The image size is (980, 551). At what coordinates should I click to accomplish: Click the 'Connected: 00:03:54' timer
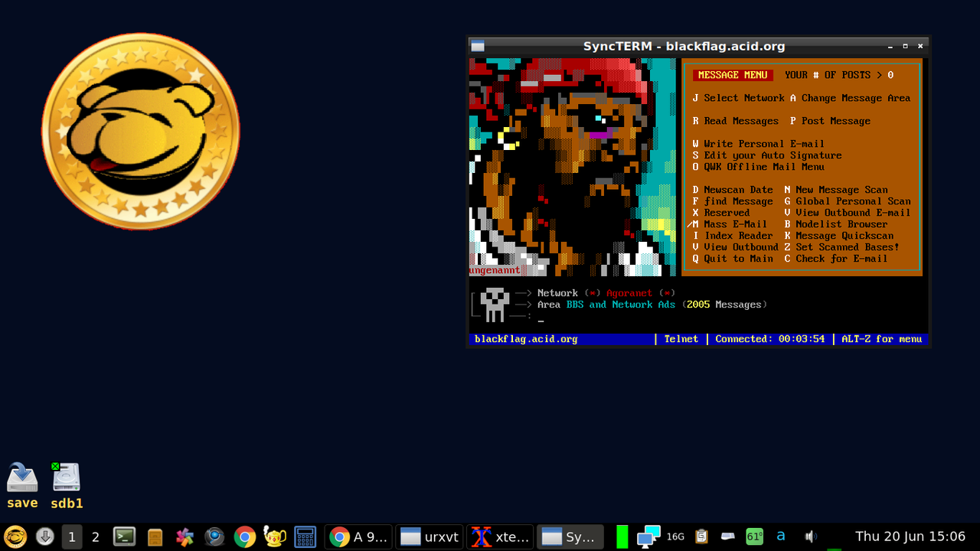(770, 339)
